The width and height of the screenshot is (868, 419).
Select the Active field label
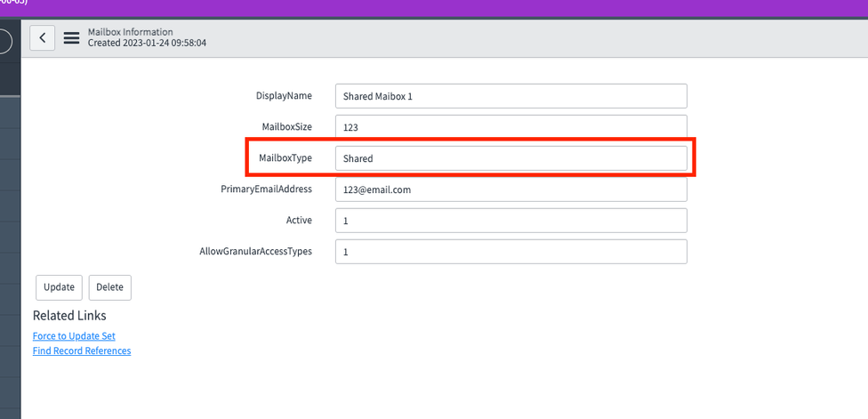click(299, 221)
